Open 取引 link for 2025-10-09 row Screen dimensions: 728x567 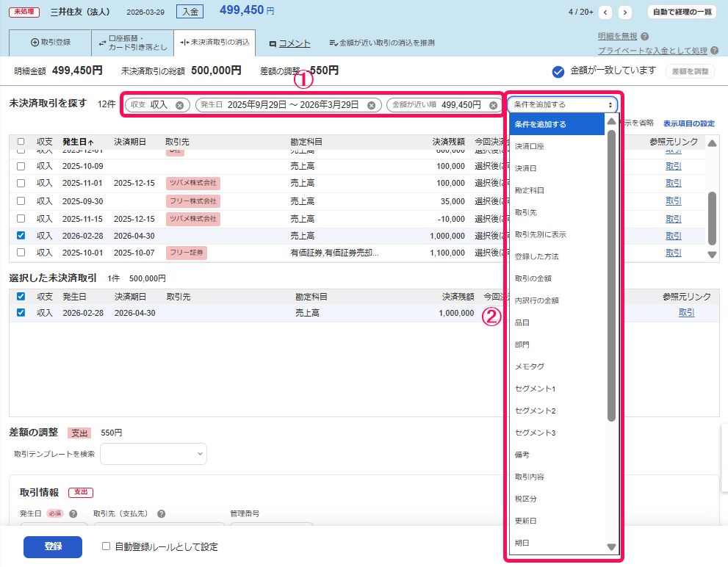pos(673,166)
